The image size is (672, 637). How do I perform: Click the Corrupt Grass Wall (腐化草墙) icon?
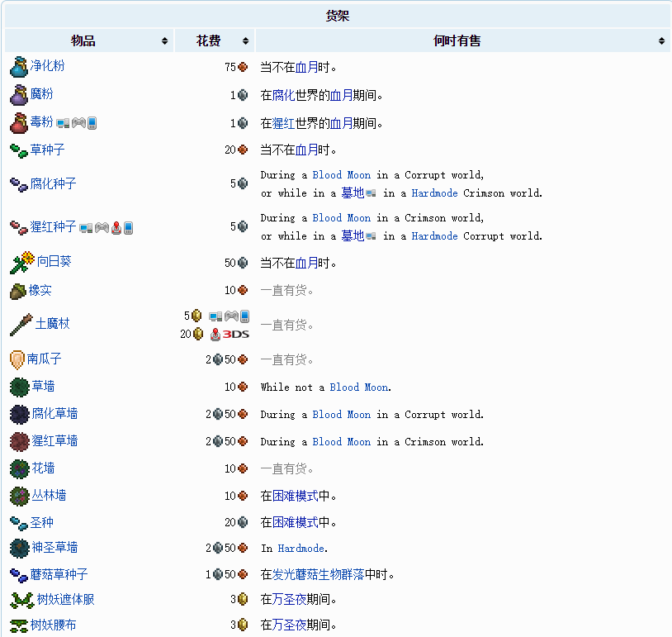(19, 415)
